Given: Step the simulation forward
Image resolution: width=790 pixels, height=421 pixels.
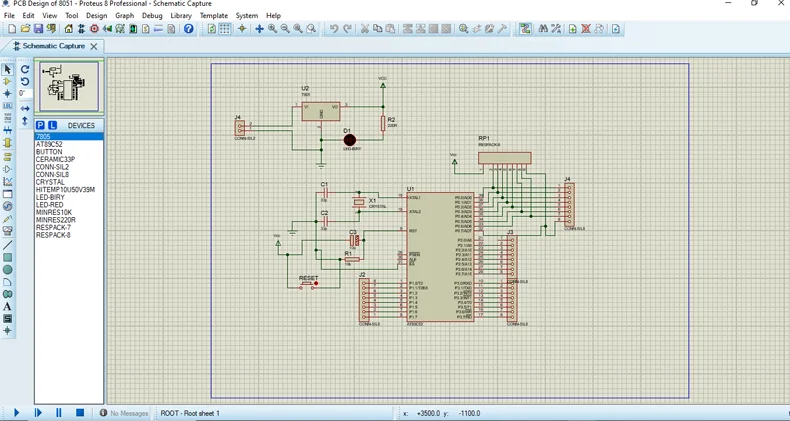Looking at the screenshot, I should [38, 413].
